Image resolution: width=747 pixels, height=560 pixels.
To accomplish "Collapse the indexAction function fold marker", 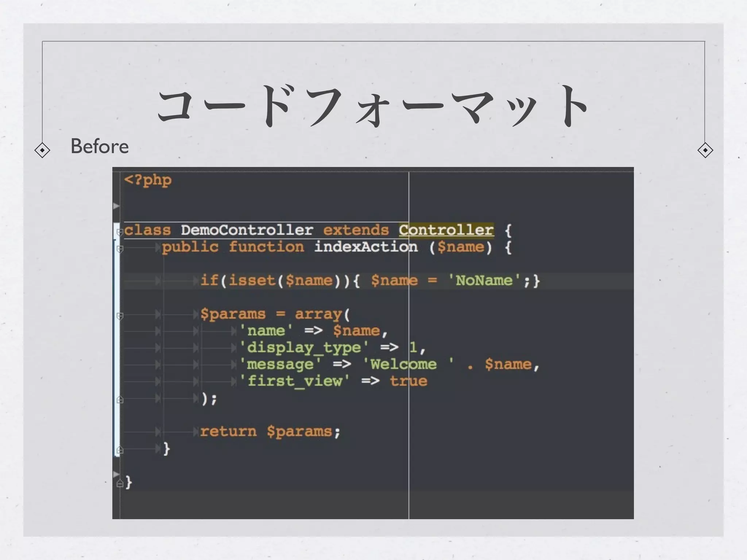I will click(119, 249).
